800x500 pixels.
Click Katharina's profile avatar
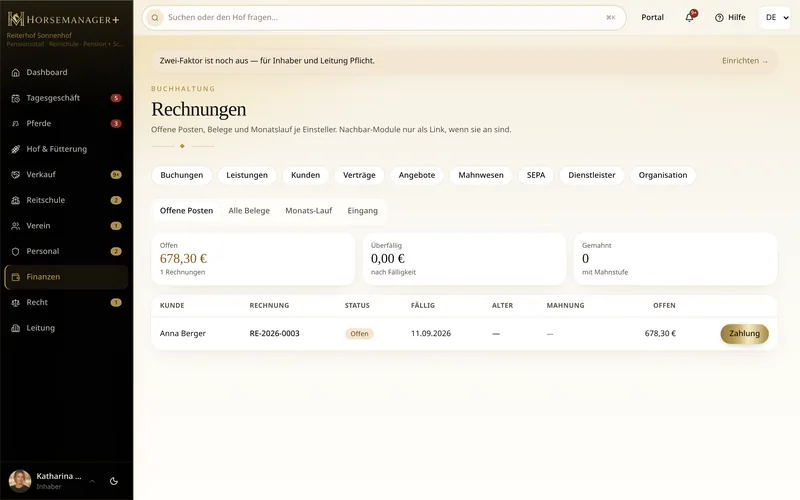pos(20,481)
